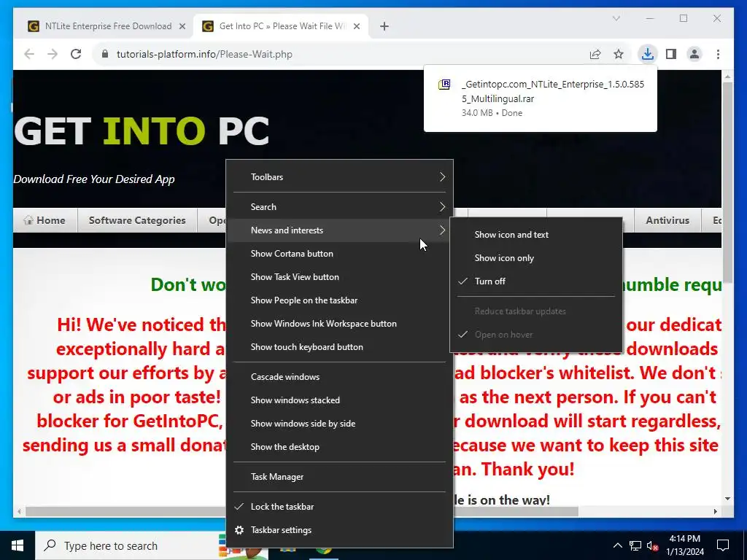Click the page vertical scrollbar thumb
This screenshot has height=560, width=747.
pyautogui.click(x=727, y=181)
